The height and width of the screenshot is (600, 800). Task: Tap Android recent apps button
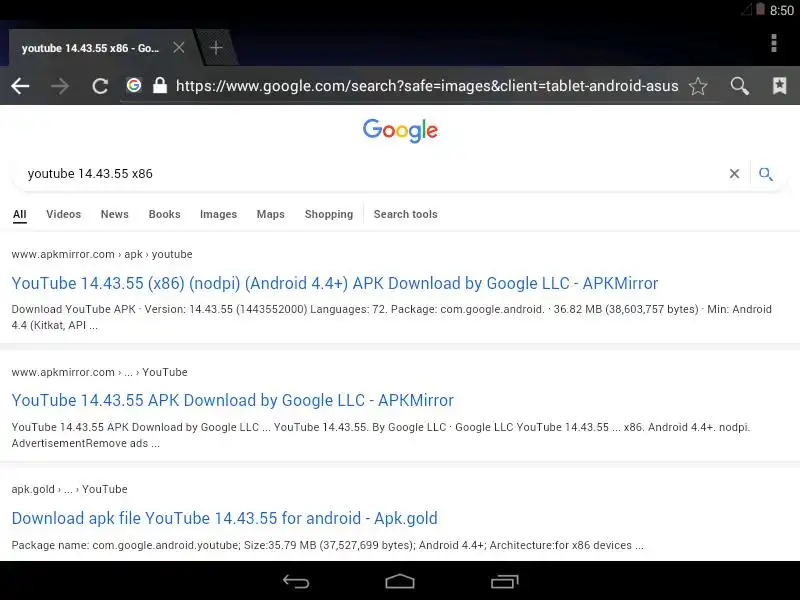coord(505,581)
